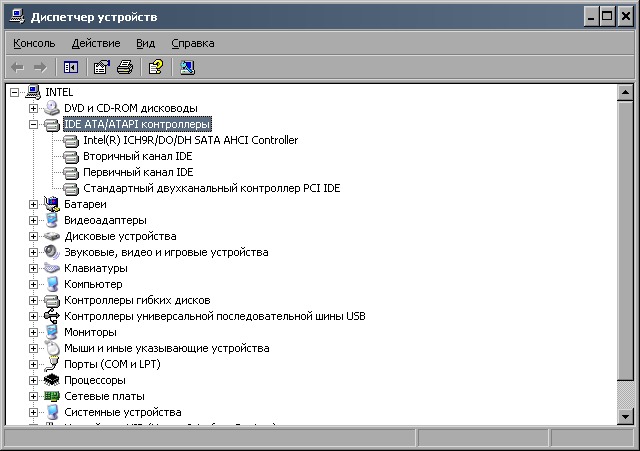The height and width of the screenshot is (451, 640).
Task: Click the Back arrow toolbar button
Action: click(x=18, y=67)
